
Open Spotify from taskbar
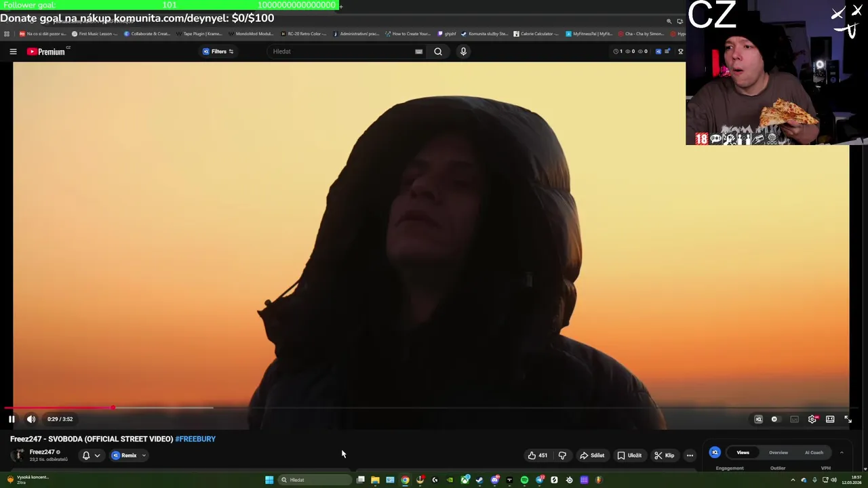click(524, 480)
